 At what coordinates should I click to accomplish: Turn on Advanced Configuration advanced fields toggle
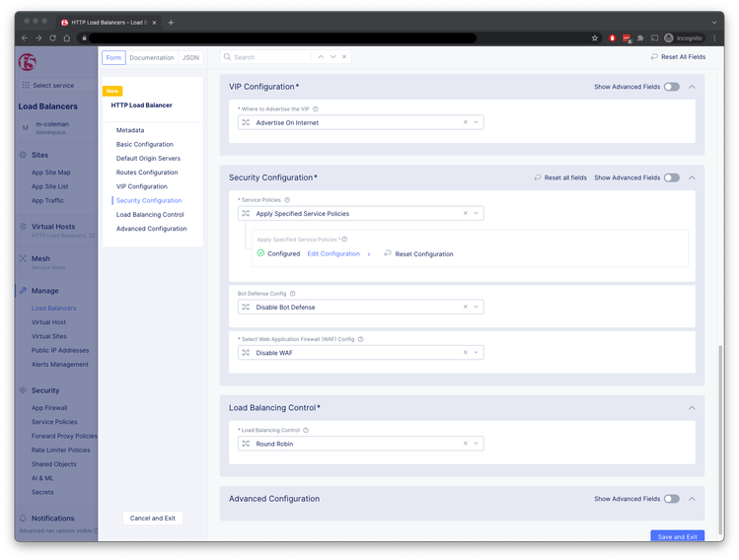[x=671, y=499]
